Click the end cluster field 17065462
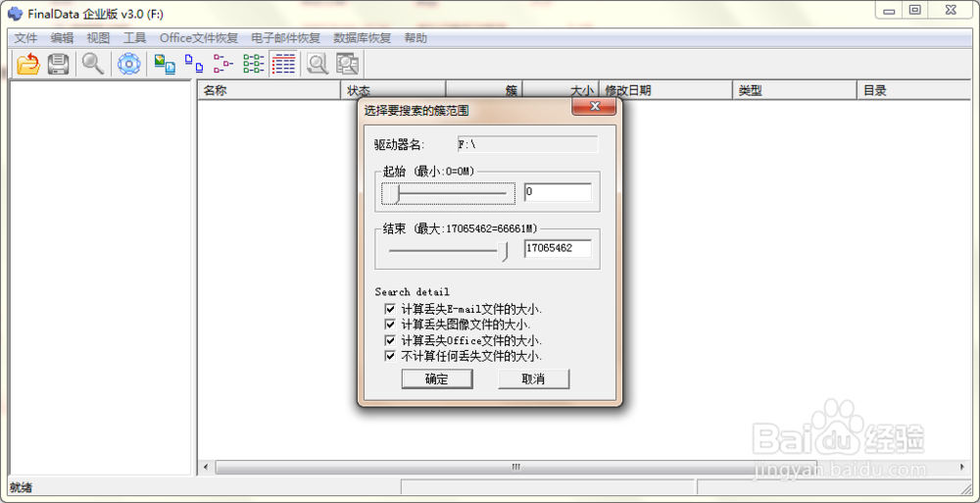980x503 pixels. 558,248
